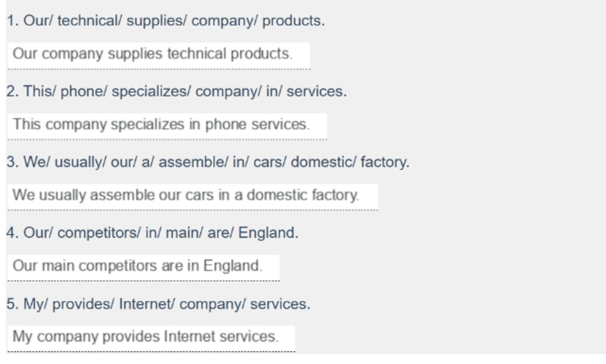
Task: Click the word "competitors/" in prompt 4
Action: [99, 234]
